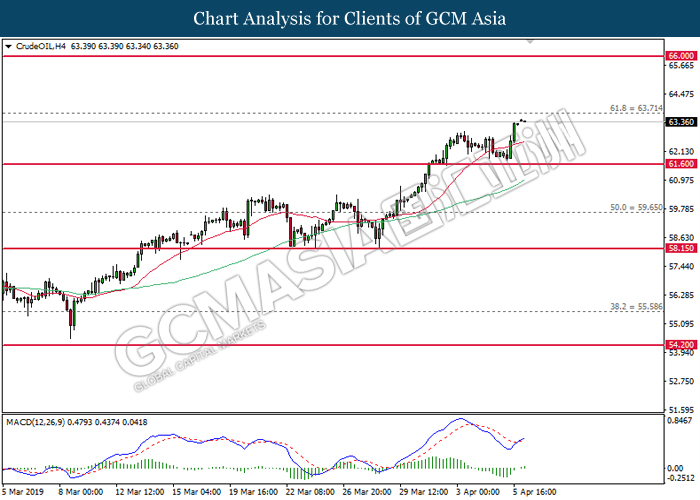The height and width of the screenshot is (500, 700).
Task: Click the 60.975 price axis value
Action: coord(681,180)
